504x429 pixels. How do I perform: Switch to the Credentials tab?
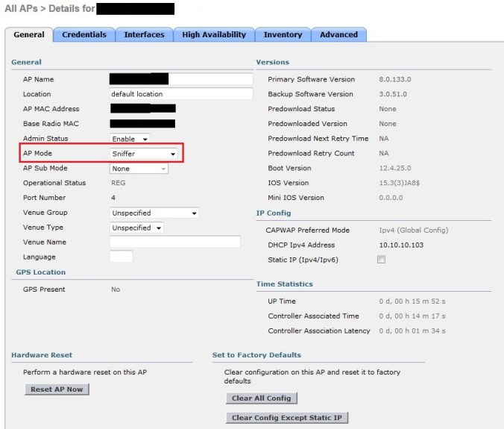(84, 34)
